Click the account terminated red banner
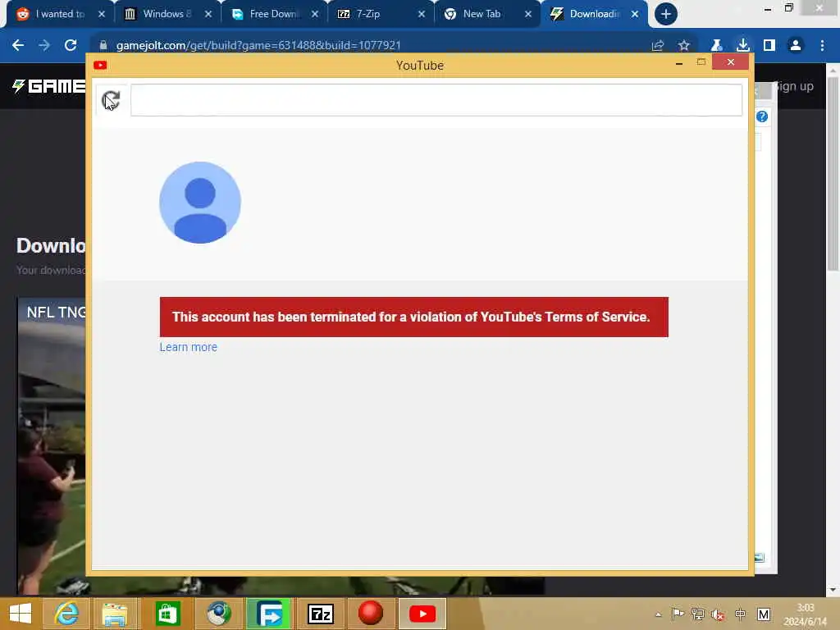The image size is (840, 630). coord(413,317)
